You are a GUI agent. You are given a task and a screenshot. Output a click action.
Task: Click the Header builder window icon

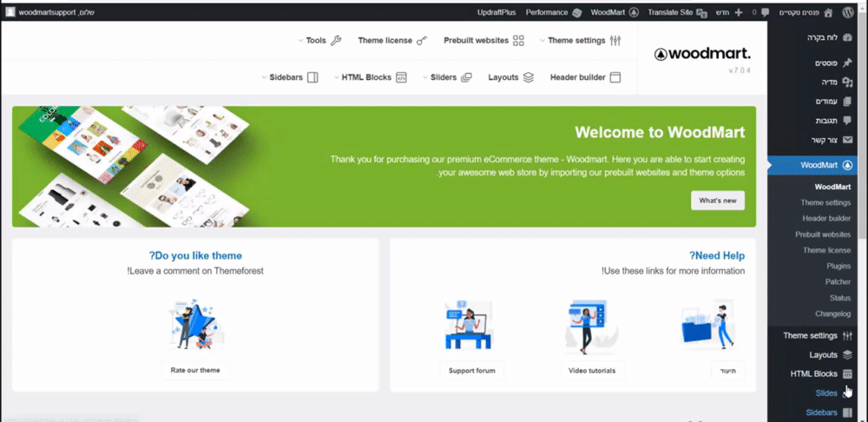click(615, 77)
